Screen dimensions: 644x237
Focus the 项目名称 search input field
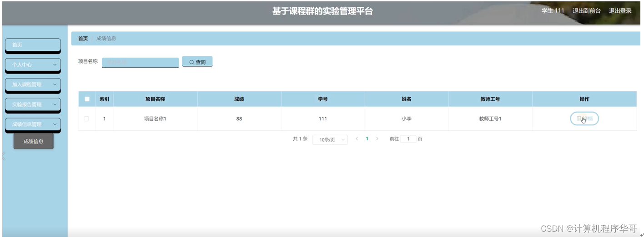140,62
